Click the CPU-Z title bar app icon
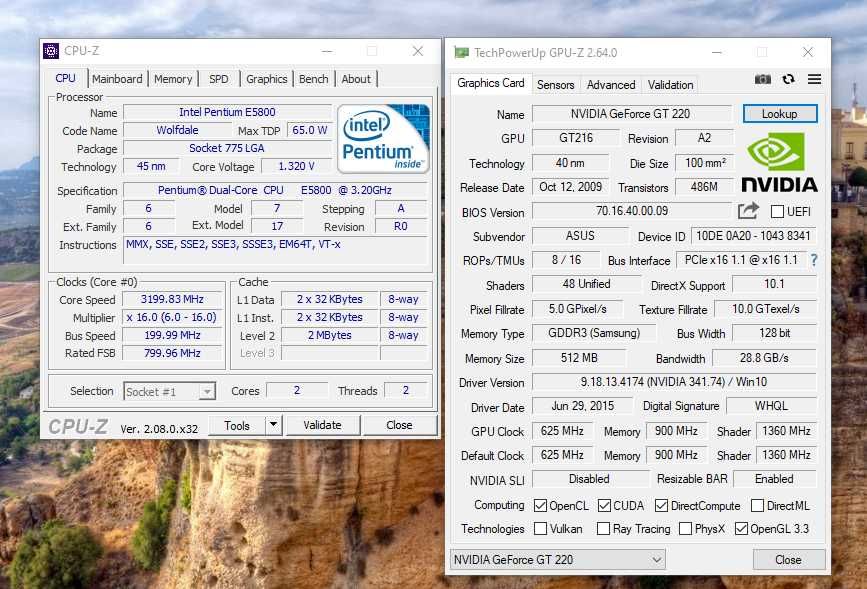Viewport: 867px width, 589px height. coord(51,51)
